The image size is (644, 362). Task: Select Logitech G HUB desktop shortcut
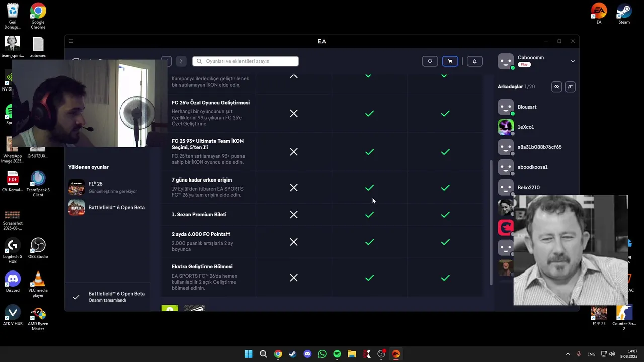coord(13,250)
